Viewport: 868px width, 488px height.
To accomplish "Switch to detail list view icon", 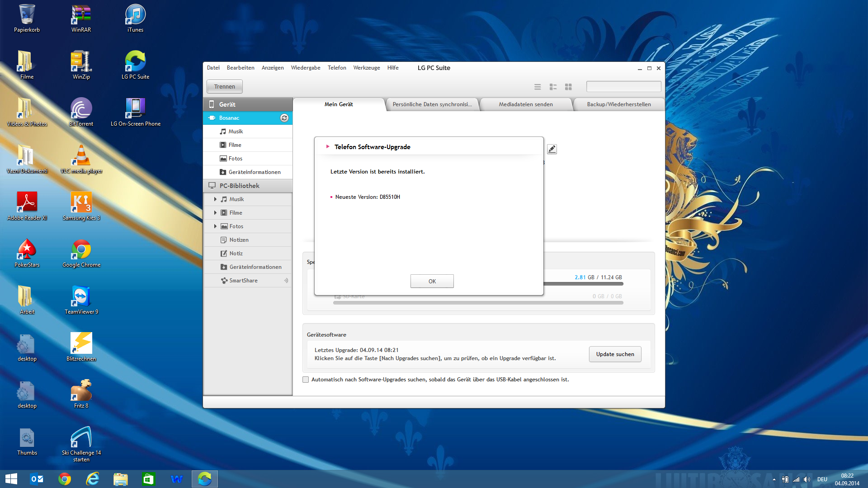I will [x=553, y=87].
